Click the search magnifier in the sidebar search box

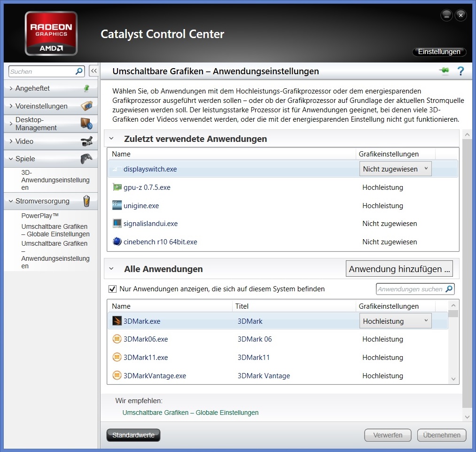pos(79,71)
